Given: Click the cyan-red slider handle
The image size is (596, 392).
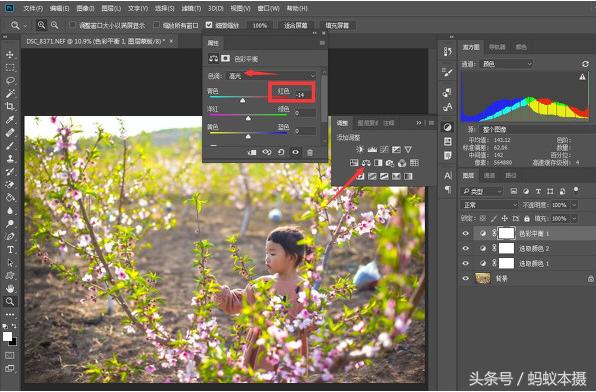Looking at the screenshot, I should click(243, 100).
